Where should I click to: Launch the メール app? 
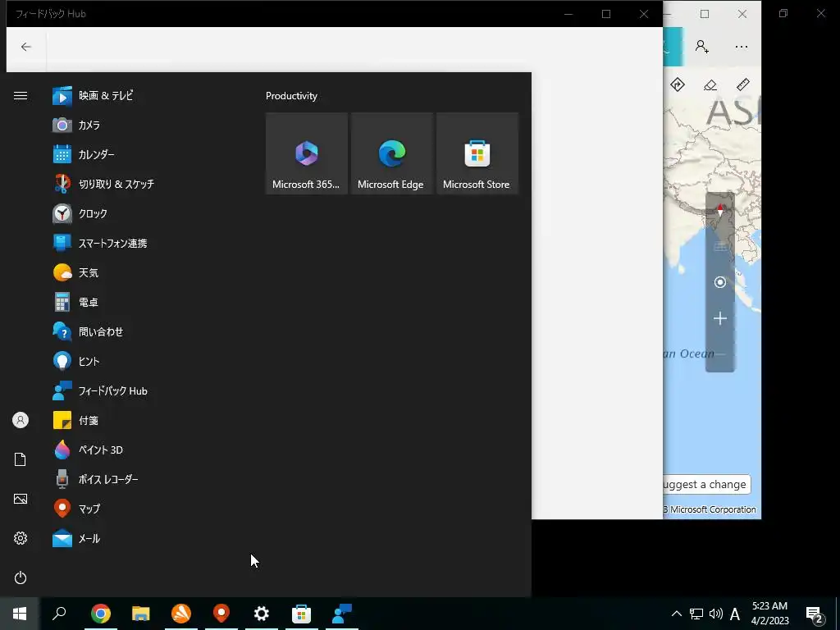[144, 538]
